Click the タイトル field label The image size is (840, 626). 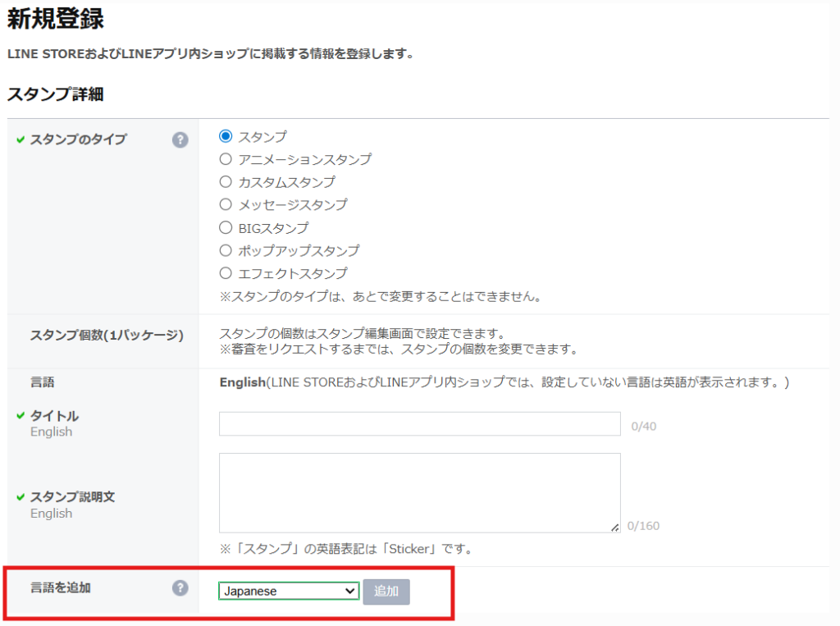tap(54, 415)
